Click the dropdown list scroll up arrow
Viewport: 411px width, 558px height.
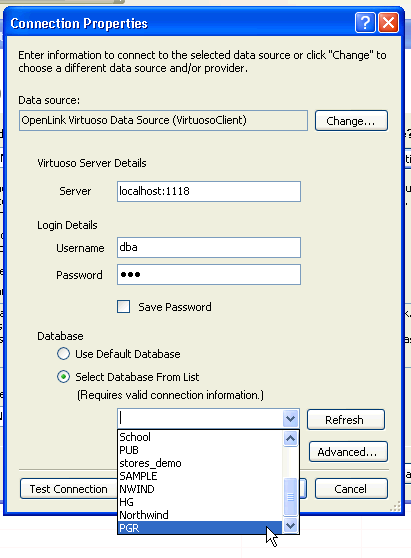pyautogui.click(x=290, y=438)
